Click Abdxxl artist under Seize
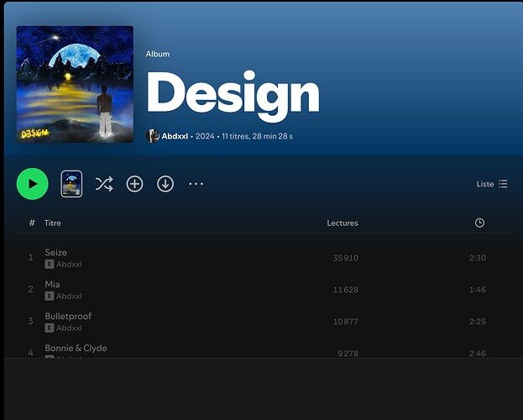Viewport: 523px width, 420px height. pos(69,264)
